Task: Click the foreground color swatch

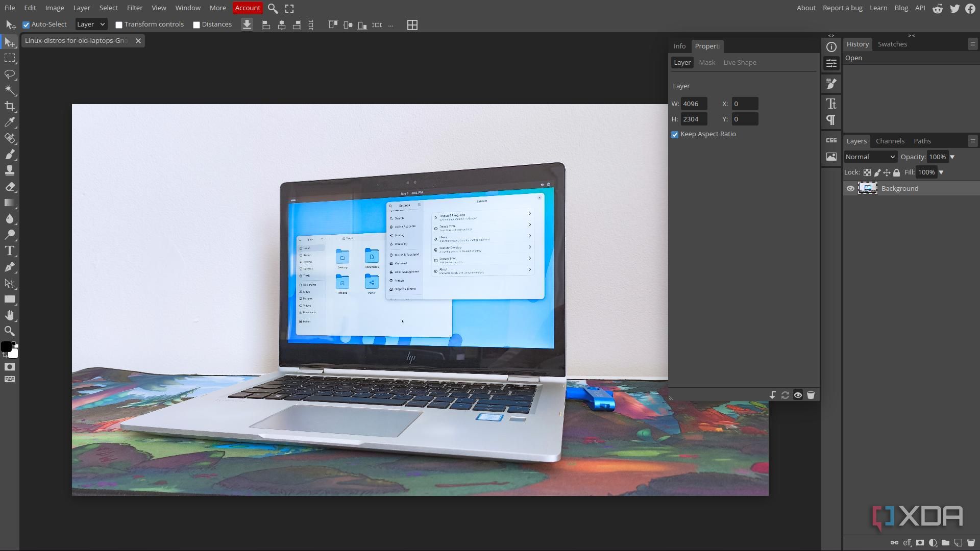Action: coord(6,346)
